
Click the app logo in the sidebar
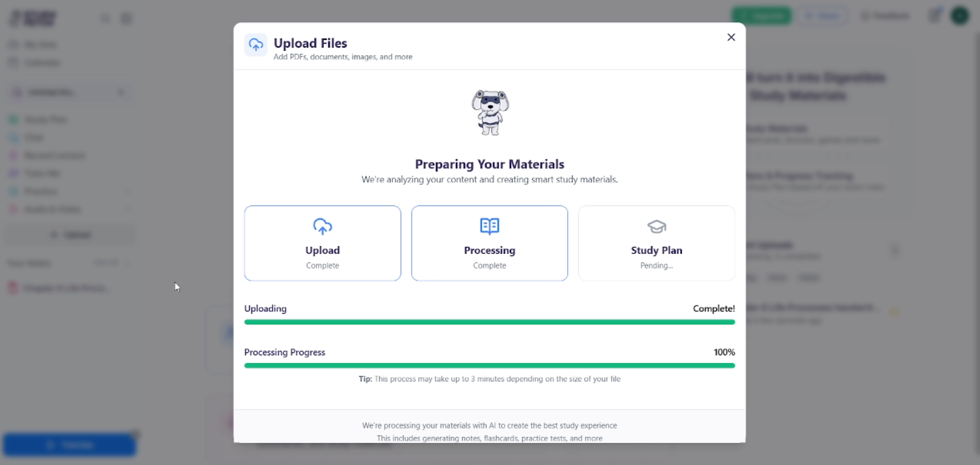click(32, 18)
